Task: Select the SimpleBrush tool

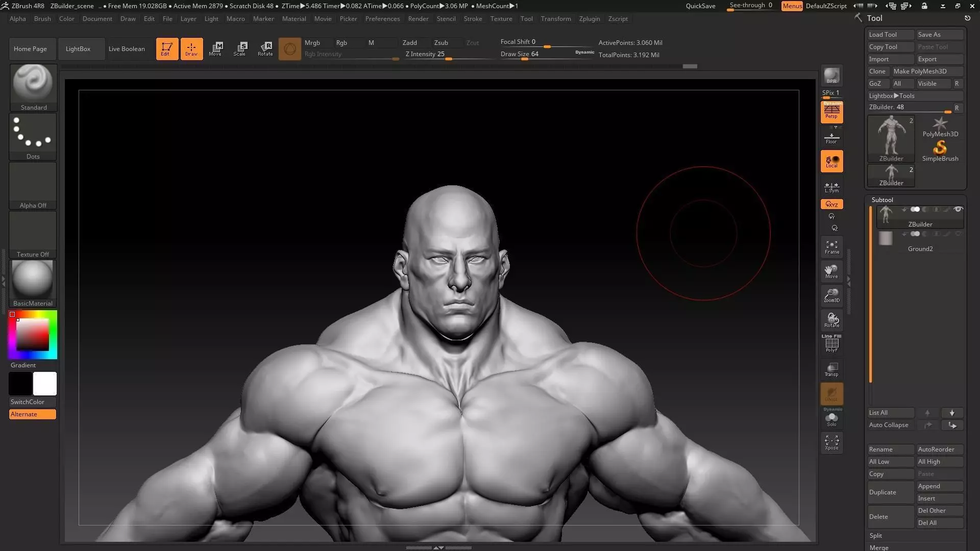Action: [x=940, y=152]
